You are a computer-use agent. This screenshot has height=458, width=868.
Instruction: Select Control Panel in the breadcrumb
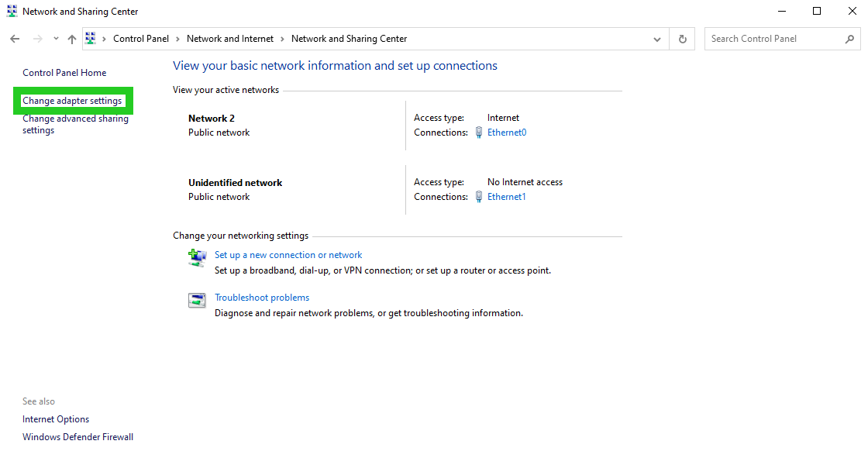point(140,38)
